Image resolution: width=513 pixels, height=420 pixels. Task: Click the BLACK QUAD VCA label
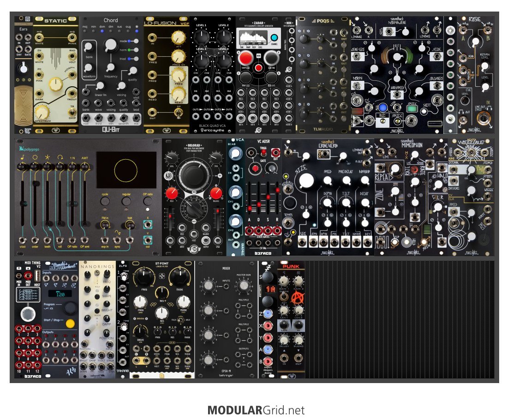[212, 126]
